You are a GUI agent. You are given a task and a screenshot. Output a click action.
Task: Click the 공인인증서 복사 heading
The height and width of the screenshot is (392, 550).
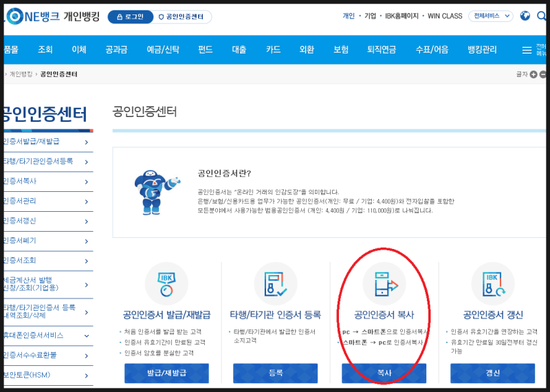384,315
